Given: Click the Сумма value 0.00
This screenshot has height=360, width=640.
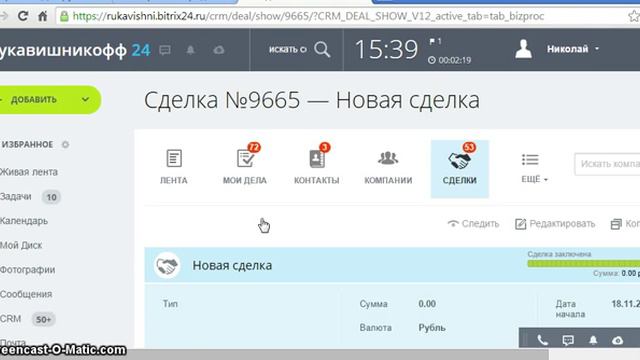Looking at the screenshot, I should click(427, 304).
